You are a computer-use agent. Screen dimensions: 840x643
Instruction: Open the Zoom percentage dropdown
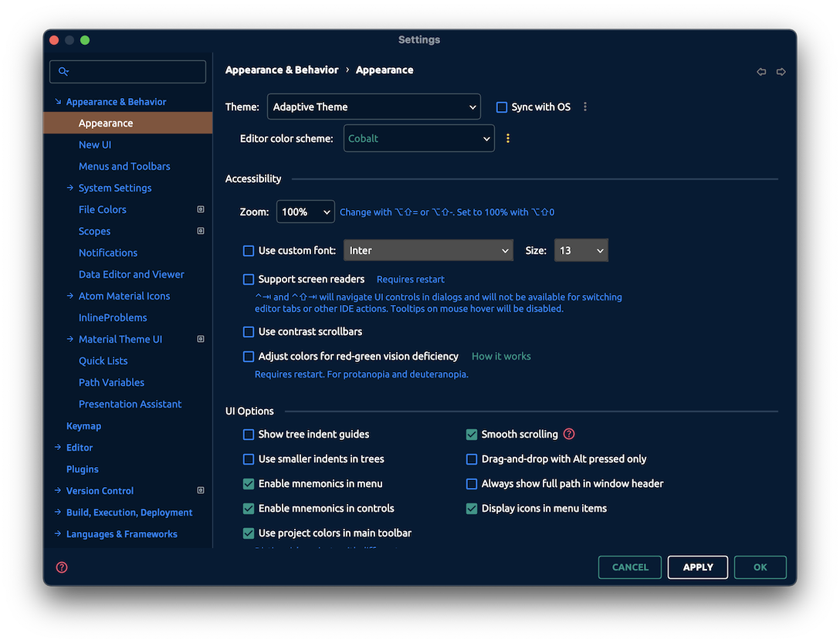pos(305,211)
